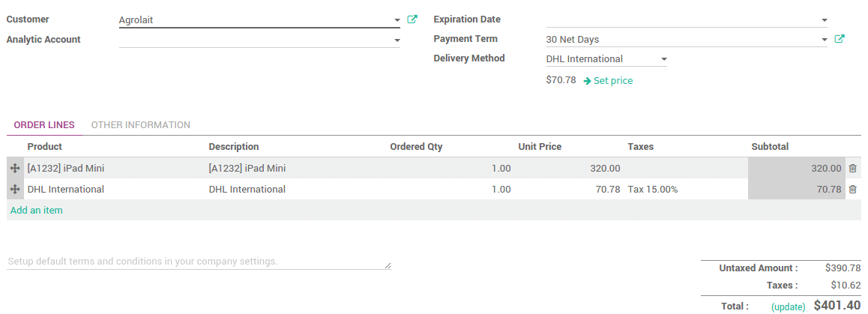The height and width of the screenshot is (314, 868).
Task: Open the Expiration Date picker dropdown
Action: (824, 20)
